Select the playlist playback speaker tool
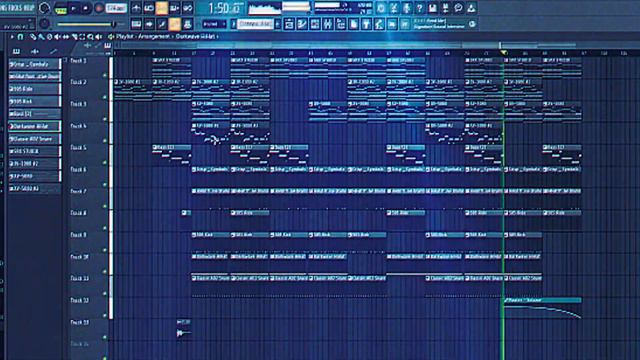The width and height of the screenshot is (640, 360). click(99, 37)
